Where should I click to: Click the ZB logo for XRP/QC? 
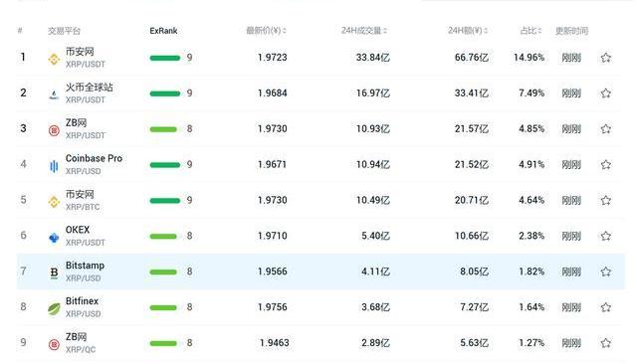pos(54,344)
